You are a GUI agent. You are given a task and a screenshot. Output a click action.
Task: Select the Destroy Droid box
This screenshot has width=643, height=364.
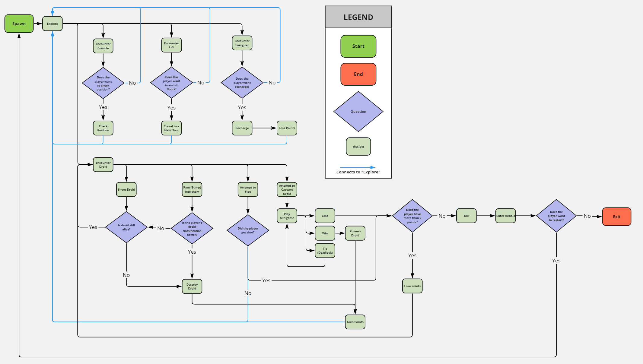(x=192, y=286)
